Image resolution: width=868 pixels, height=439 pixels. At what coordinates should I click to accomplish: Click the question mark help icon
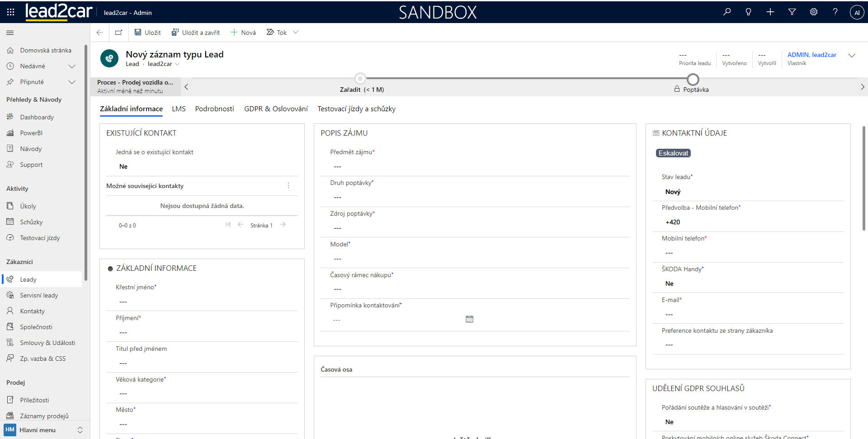835,12
